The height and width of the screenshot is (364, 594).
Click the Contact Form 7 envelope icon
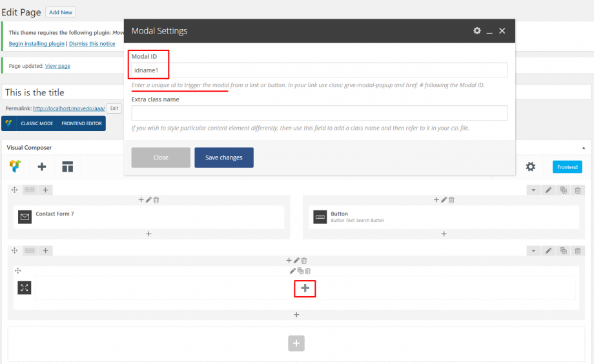coord(25,217)
